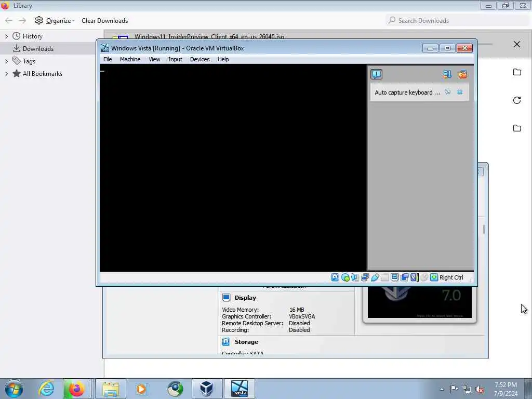
Task: Click the shared folders status icon
Action: pyautogui.click(x=385, y=277)
